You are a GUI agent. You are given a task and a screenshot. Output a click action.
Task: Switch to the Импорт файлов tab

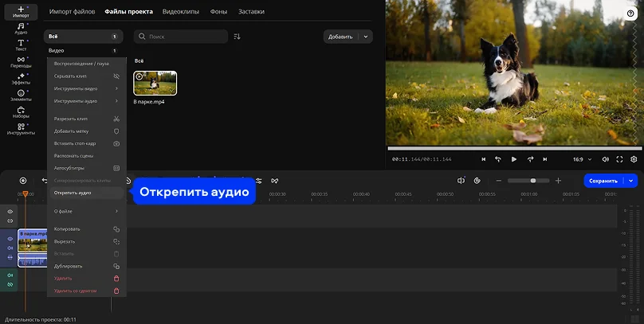pyautogui.click(x=73, y=11)
